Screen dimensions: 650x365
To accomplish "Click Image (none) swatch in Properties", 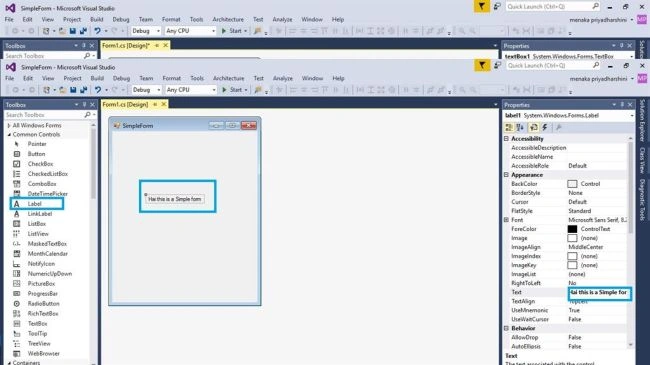I will 572,238.
